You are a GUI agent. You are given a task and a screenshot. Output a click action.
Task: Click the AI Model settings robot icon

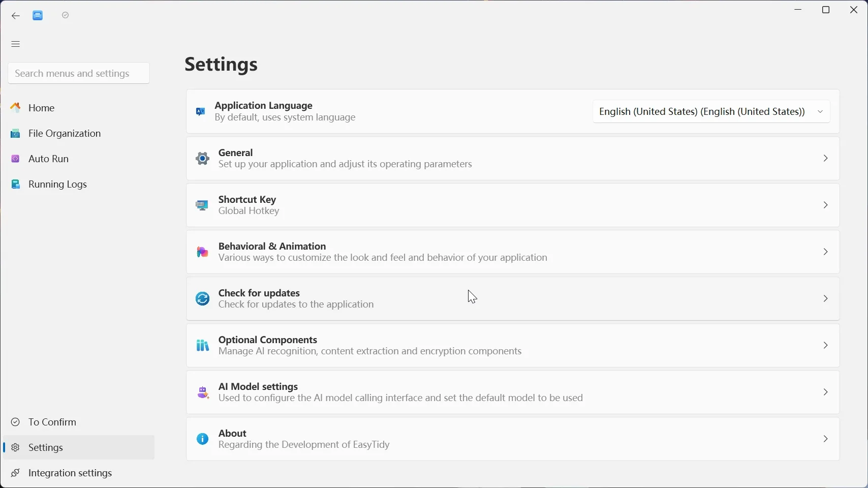202,392
